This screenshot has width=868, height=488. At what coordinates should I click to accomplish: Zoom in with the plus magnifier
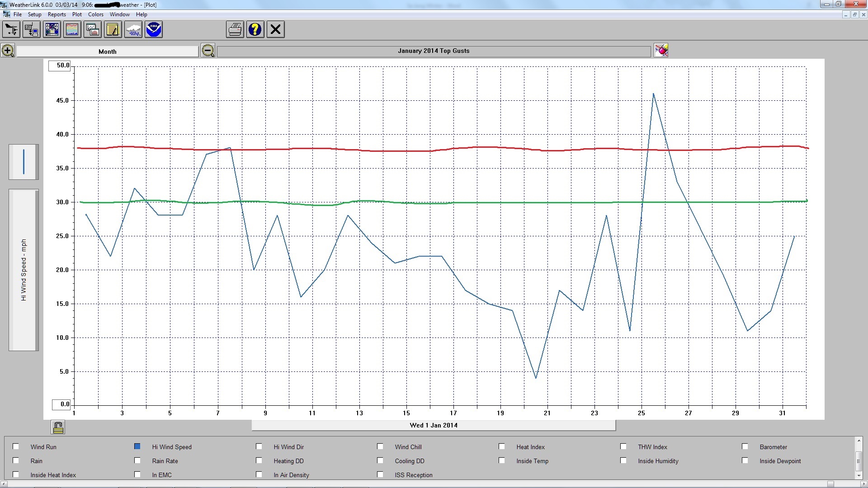pyautogui.click(x=8, y=51)
